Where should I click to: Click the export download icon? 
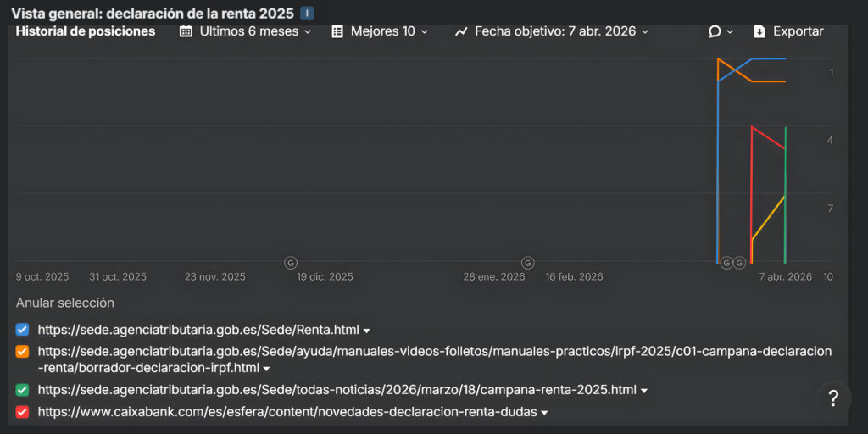click(759, 31)
